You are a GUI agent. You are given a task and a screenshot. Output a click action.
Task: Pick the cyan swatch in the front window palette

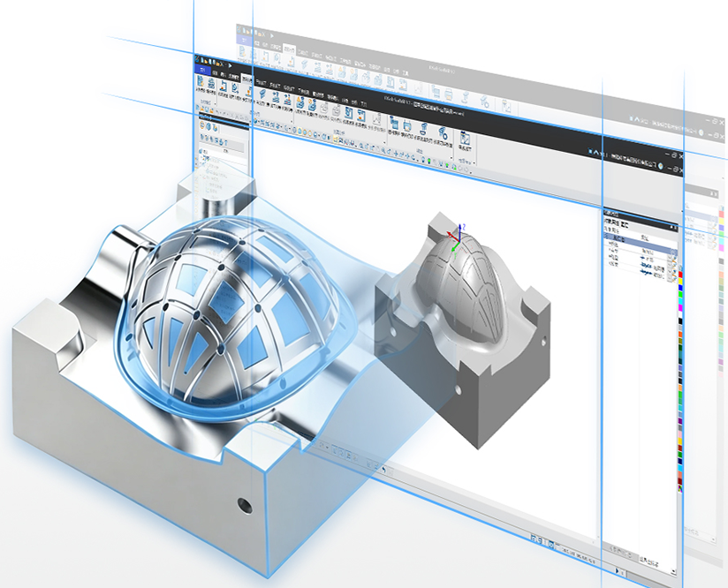pyautogui.click(x=680, y=301)
